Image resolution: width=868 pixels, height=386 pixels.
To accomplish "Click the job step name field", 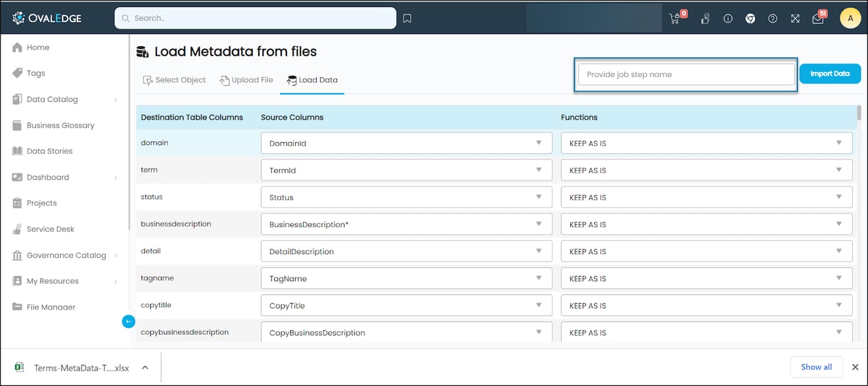I will pyautogui.click(x=686, y=74).
